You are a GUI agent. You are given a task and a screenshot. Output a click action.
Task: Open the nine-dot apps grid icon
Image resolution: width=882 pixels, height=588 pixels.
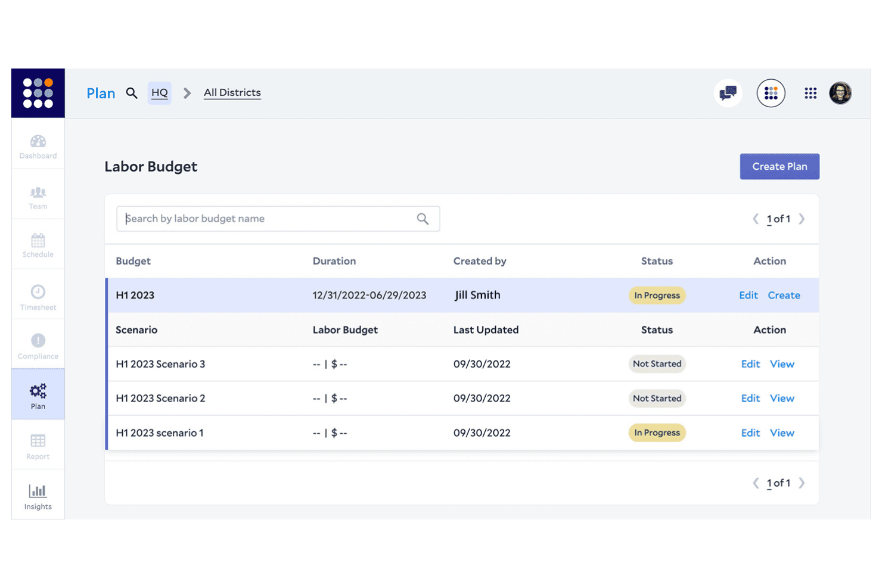click(x=810, y=93)
